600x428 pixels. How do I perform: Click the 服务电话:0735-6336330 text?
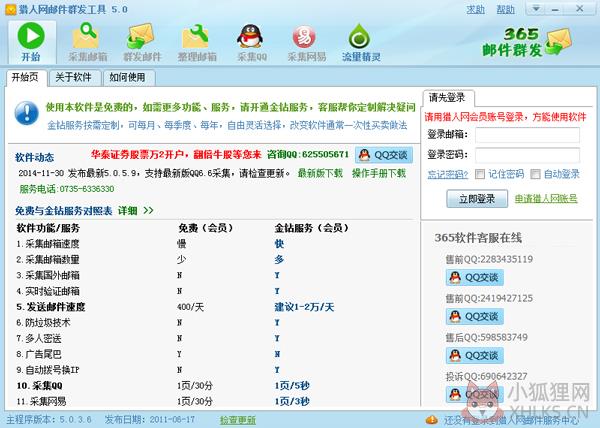[x=67, y=189]
